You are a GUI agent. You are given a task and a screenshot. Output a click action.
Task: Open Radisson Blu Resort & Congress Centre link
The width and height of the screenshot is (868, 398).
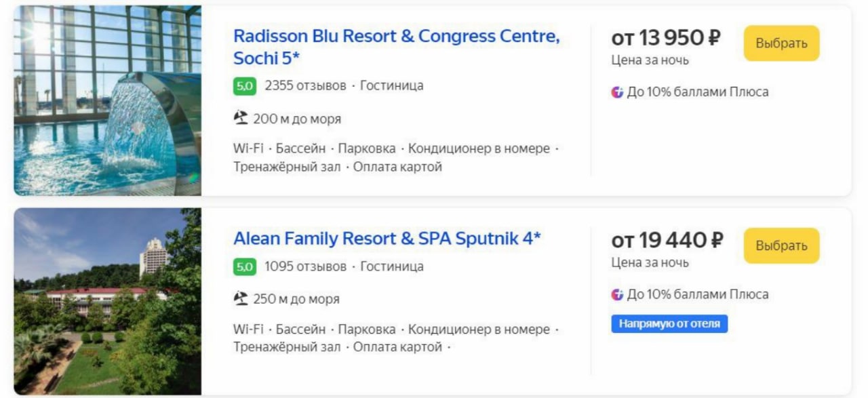tap(396, 47)
